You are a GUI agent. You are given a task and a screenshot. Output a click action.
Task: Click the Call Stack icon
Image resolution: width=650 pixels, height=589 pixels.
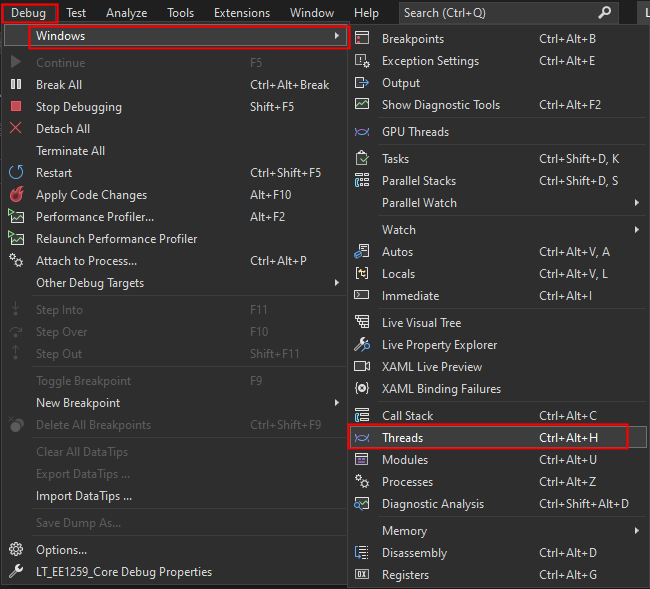click(x=362, y=415)
